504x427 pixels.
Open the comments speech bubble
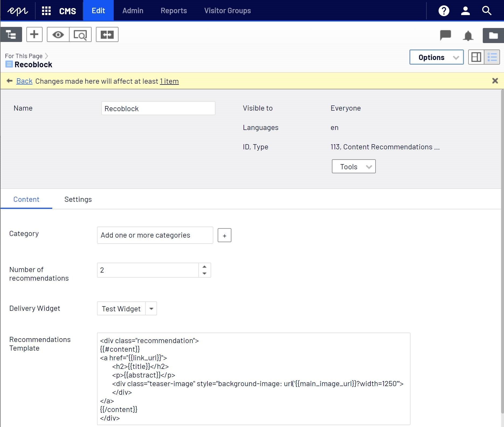click(445, 35)
